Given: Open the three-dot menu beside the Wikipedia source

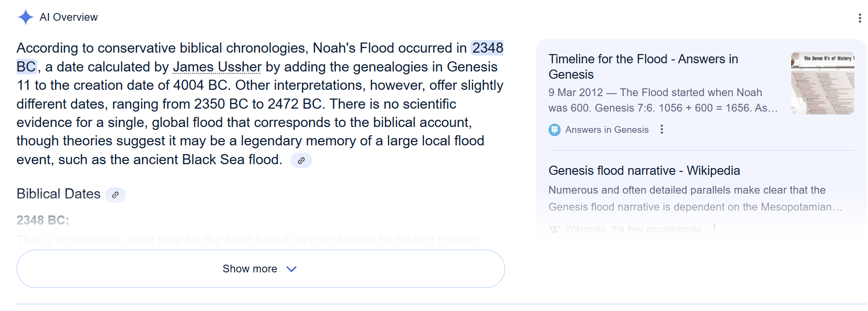Looking at the screenshot, I should pos(714,229).
